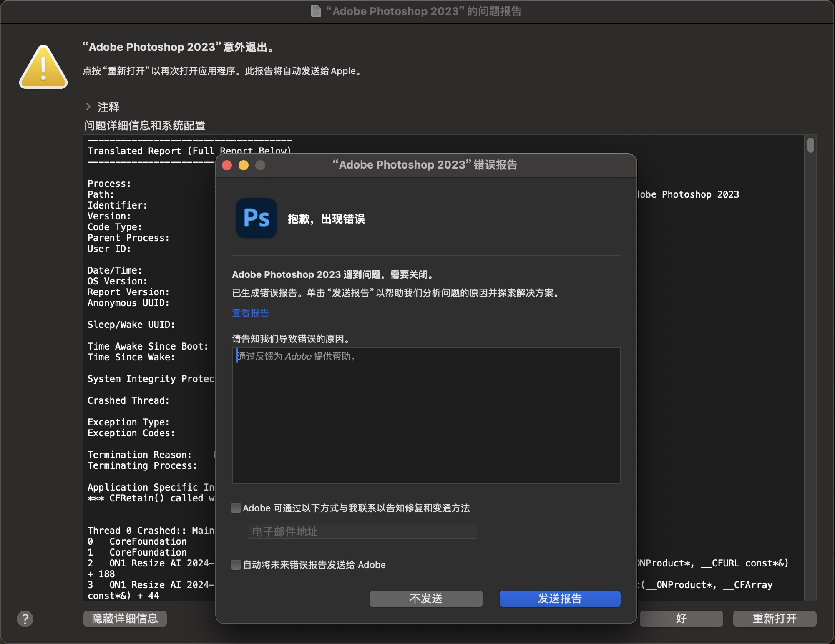Click 隐藏详细信息 to hide details
This screenshot has height=644, width=835.
coord(125,619)
